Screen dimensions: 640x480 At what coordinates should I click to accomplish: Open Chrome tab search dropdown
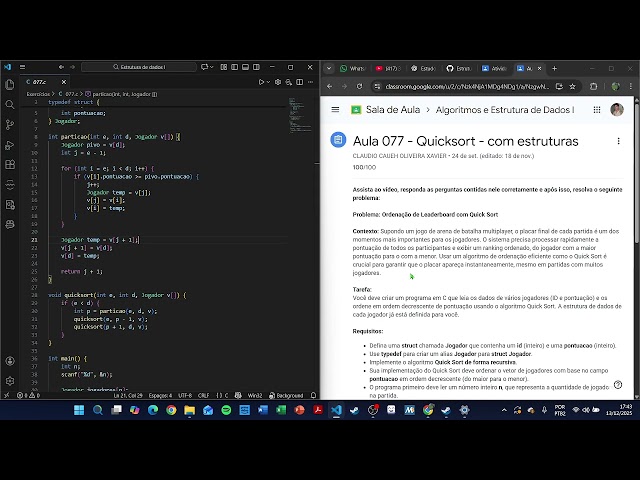click(x=329, y=69)
